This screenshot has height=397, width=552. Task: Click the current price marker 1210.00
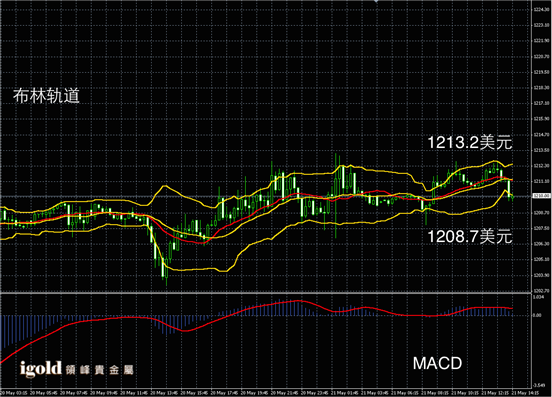point(541,196)
